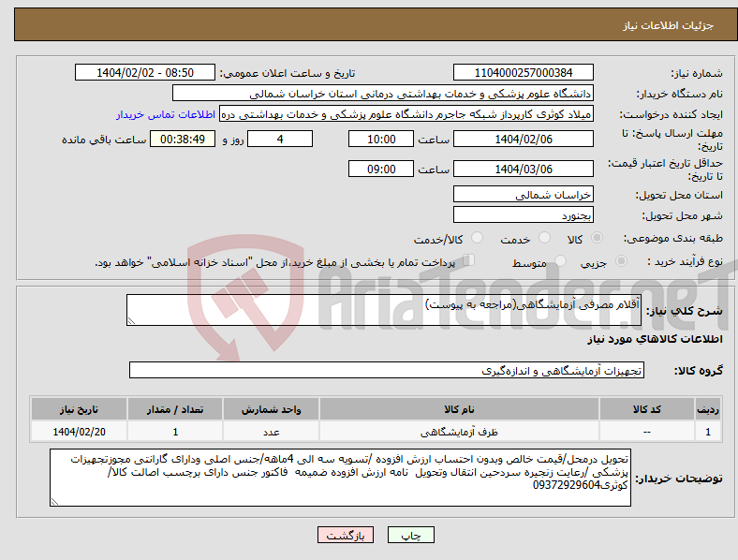Click the buyer organization name field
Image resolution: width=738 pixels, height=560 pixels.
[383, 93]
